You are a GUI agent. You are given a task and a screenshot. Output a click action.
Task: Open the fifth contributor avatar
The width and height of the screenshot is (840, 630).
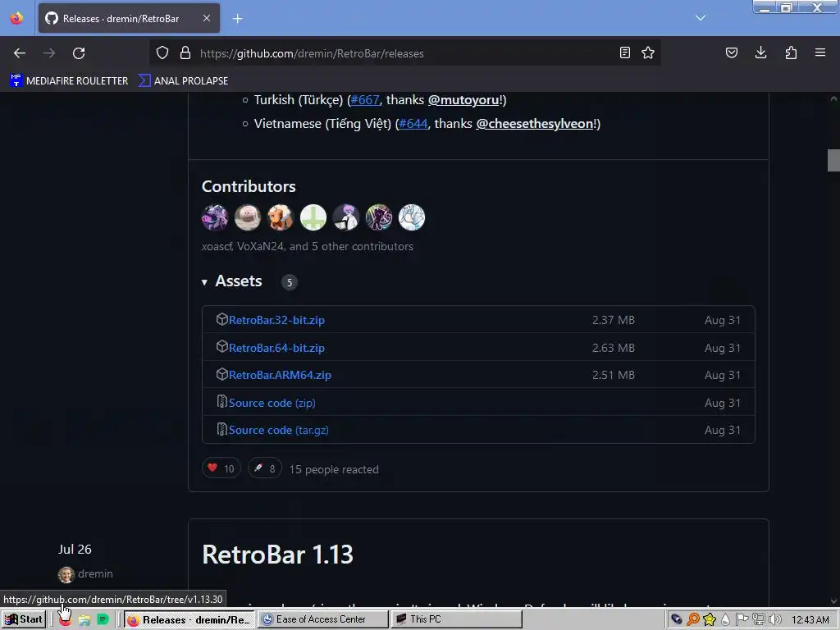point(346,217)
